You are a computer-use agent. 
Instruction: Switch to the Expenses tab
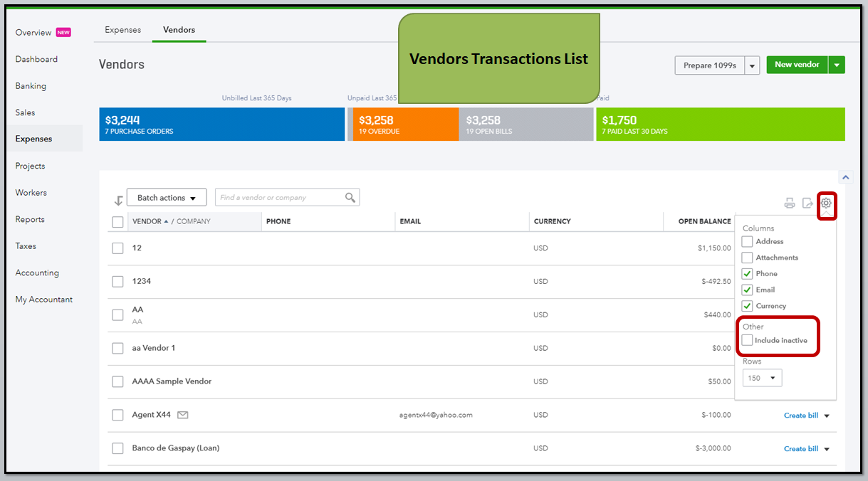(x=122, y=30)
